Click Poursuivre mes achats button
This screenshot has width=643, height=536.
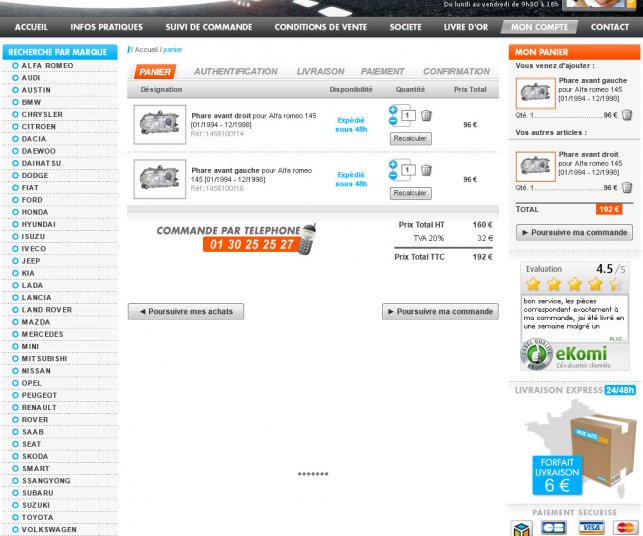pyautogui.click(x=186, y=311)
